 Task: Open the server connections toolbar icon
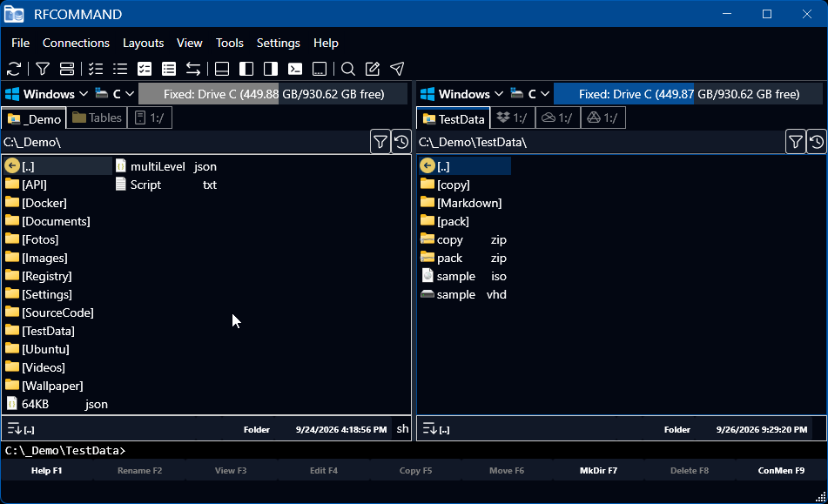[67, 69]
